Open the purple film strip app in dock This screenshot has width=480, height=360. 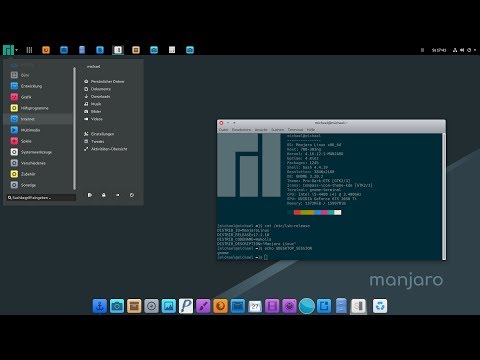[x=272, y=306]
